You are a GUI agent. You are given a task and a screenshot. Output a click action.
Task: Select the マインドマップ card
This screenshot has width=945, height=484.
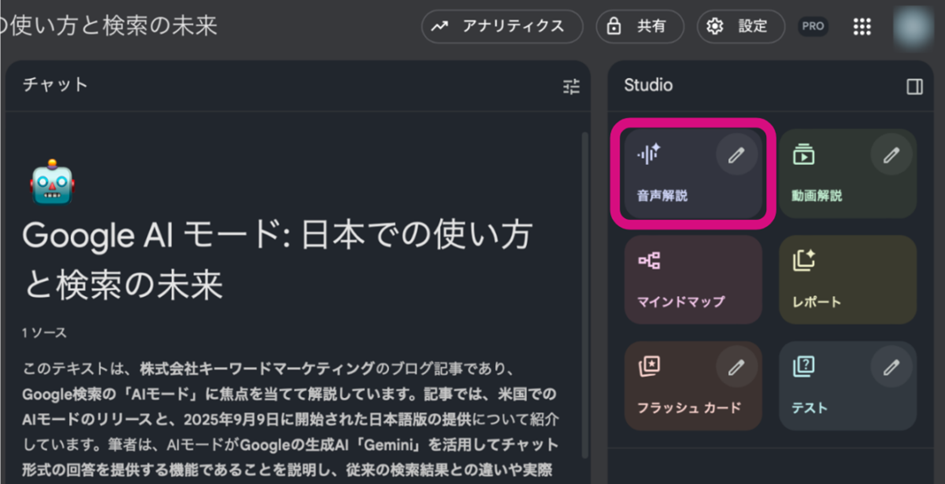click(692, 281)
